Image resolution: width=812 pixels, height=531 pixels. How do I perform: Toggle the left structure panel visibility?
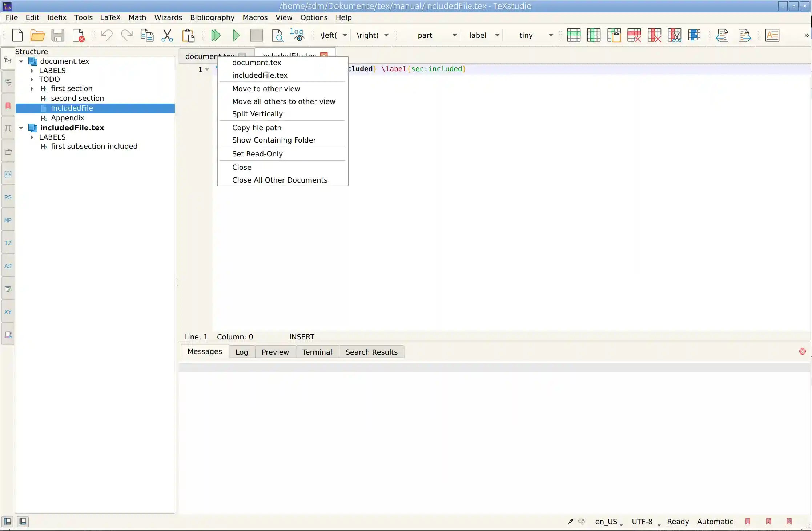point(7,522)
